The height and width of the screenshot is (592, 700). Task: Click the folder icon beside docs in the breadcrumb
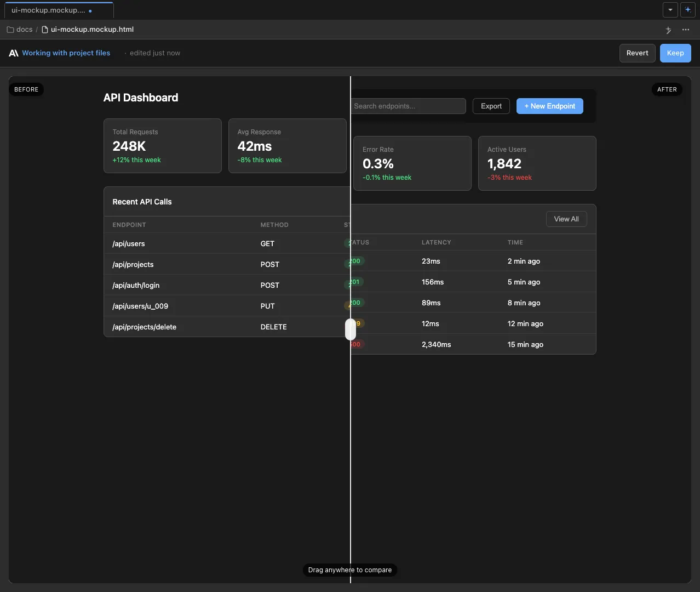point(9,29)
